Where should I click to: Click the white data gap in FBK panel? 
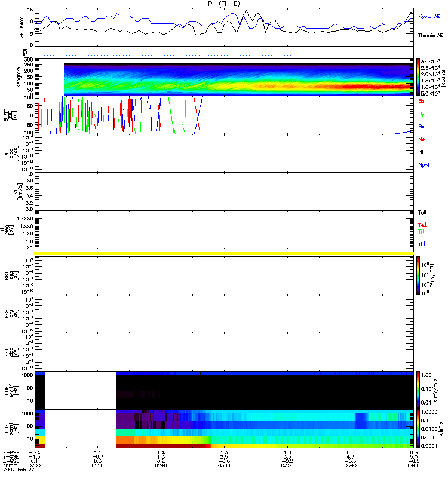click(81, 409)
